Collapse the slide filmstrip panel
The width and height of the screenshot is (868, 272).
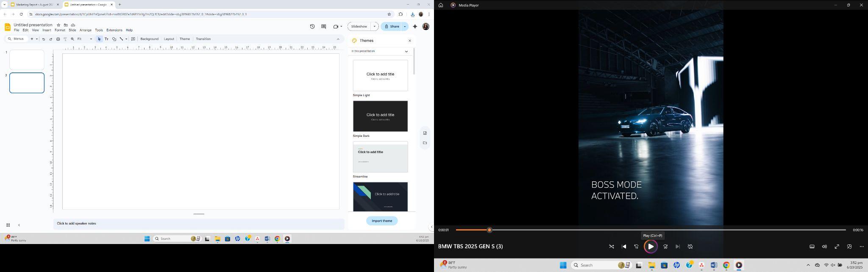tap(19, 225)
